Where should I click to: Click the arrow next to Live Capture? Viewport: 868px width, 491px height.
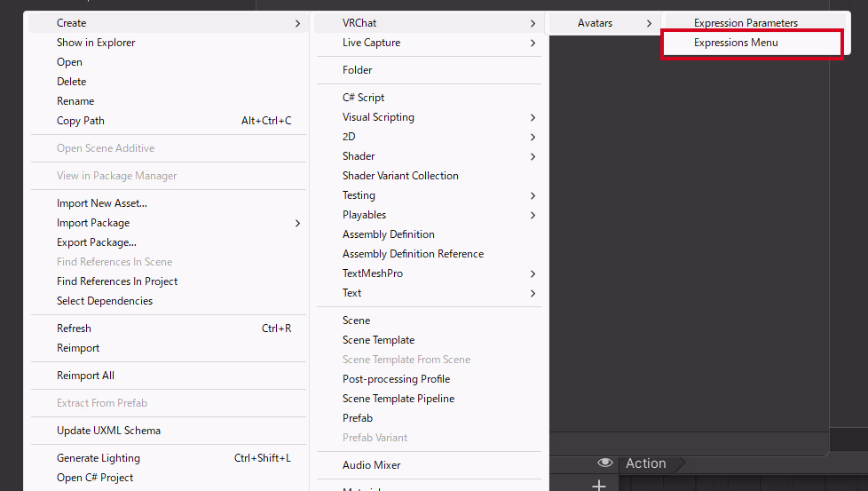533,44
